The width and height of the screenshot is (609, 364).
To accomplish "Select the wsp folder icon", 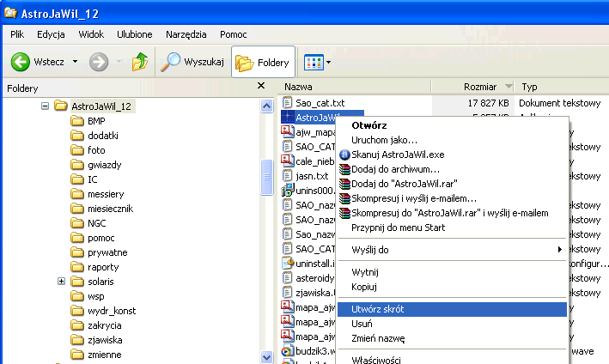I will pyautogui.click(x=77, y=296).
